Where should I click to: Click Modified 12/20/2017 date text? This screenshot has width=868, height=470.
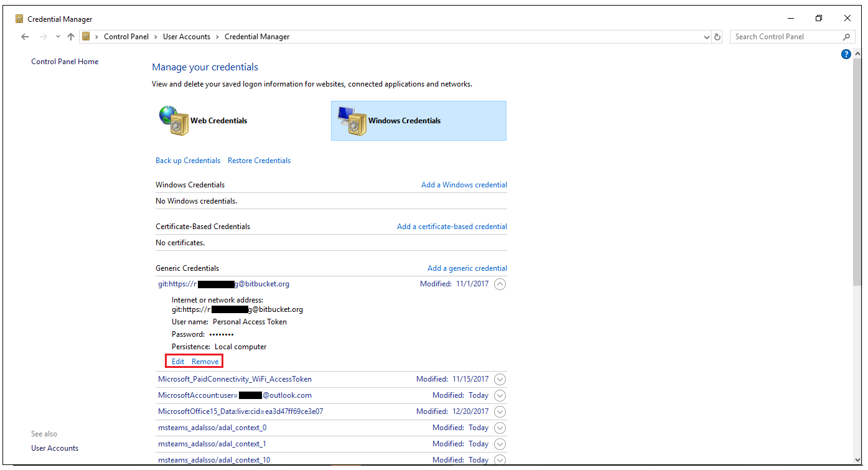pyautogui.click(x=452, y=411)
